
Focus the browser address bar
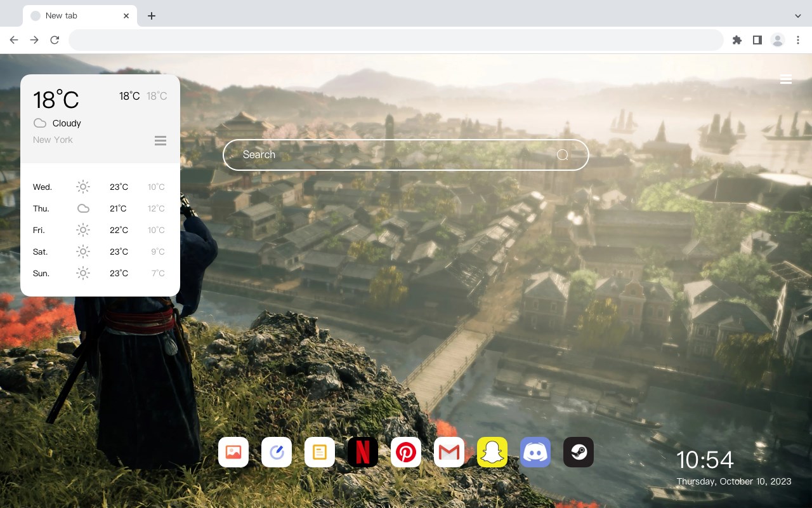click(396, 40)
